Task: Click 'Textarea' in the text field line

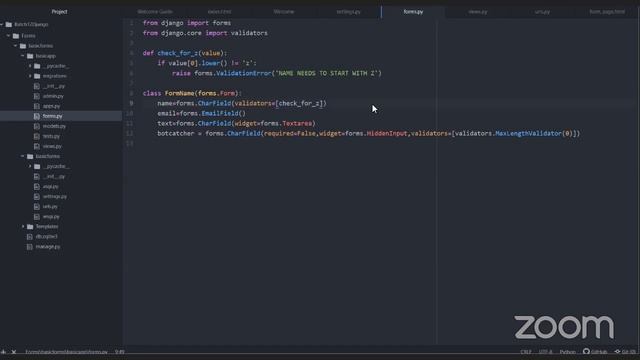Action: coord(297,123)
